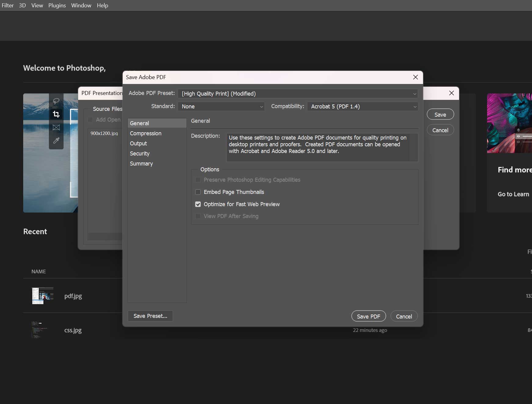This screenshot has height=404, width=532.
Task: Open the Plugins menu
Action: pos(57,5)
